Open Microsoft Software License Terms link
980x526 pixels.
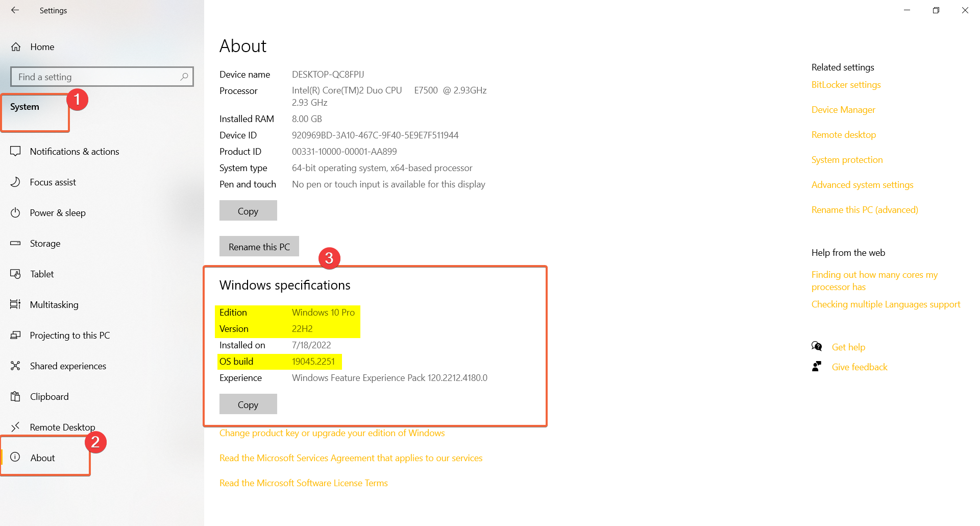coord(304,483)
